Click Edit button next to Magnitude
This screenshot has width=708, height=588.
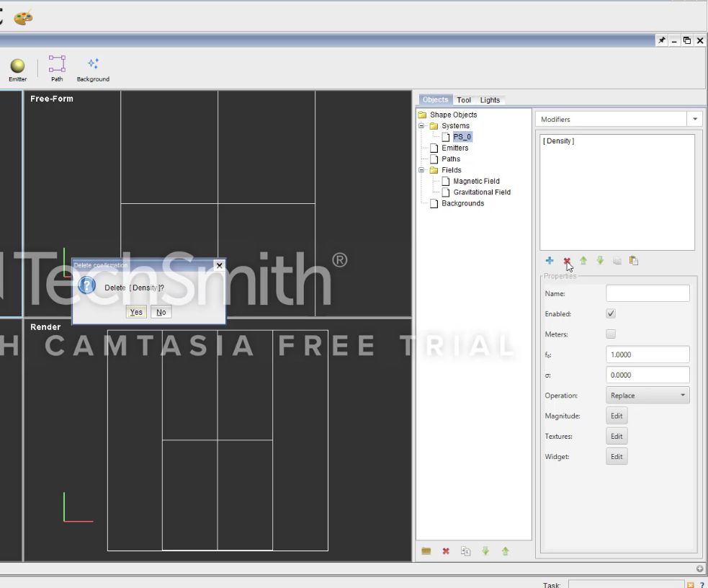(x=617, y=416)
